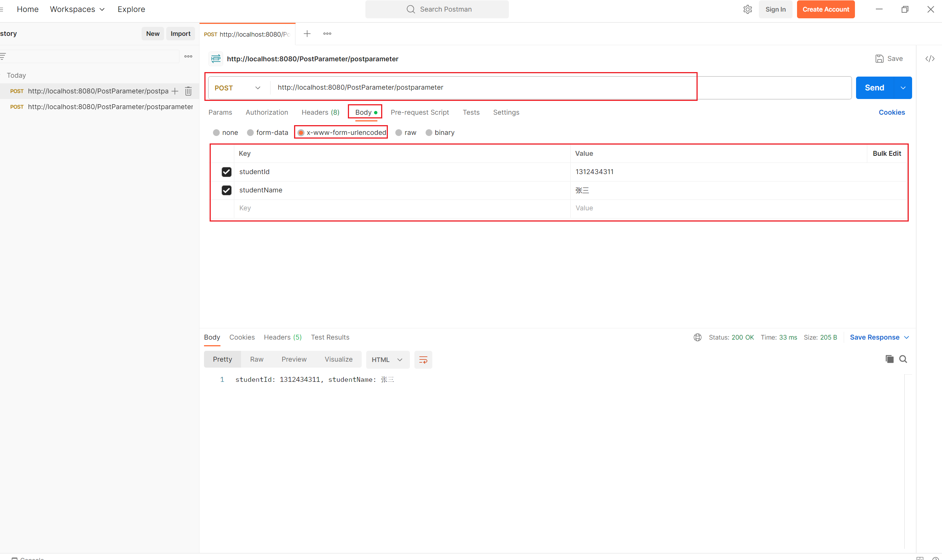Open the tab options three-dots icon
This screenshot has height=560, width=942.
(x=327, y=34)
